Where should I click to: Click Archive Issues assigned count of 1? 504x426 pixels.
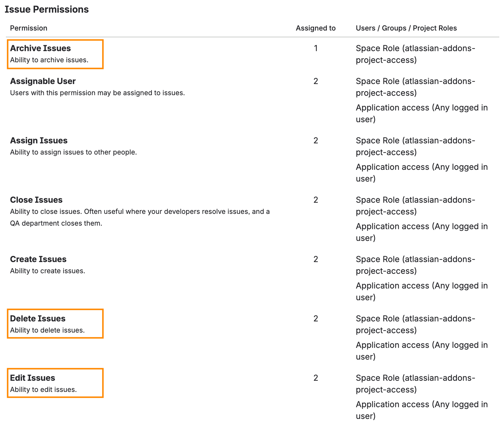316,48
